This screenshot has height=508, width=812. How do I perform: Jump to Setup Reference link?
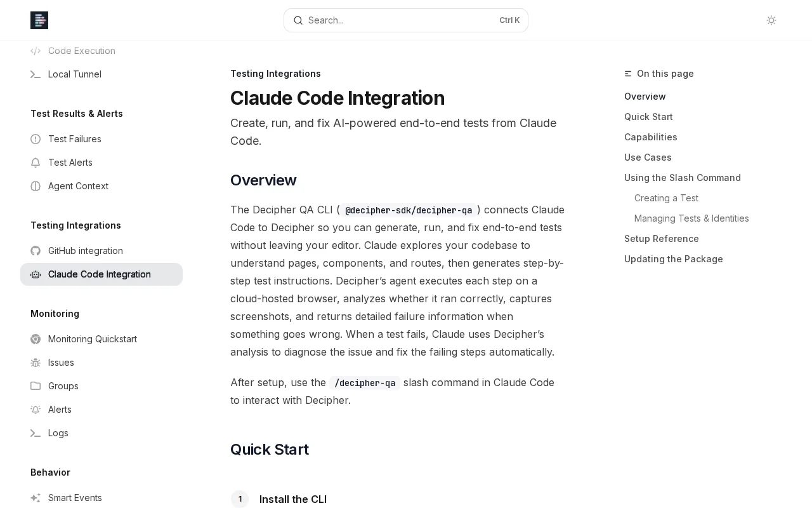[x=661, y=239]
